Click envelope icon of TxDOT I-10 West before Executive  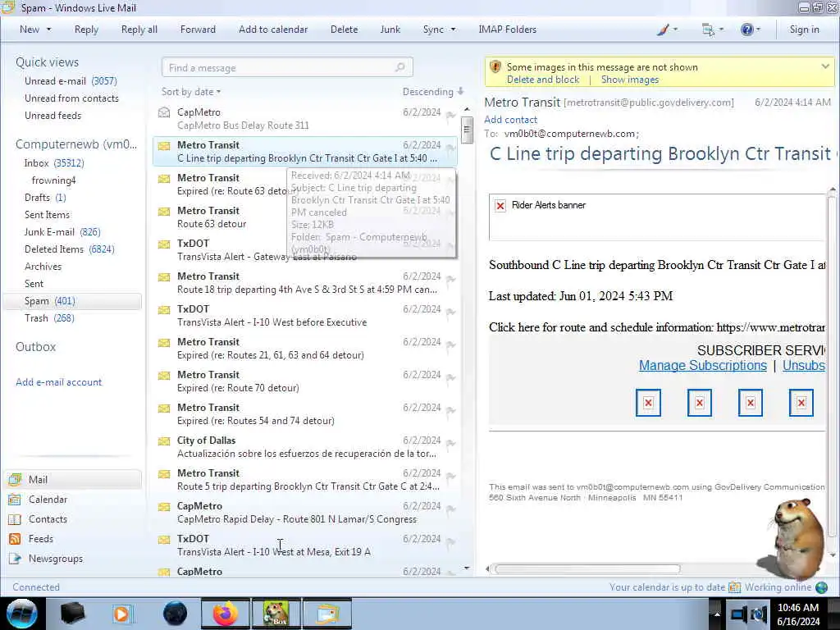point(164,310)
